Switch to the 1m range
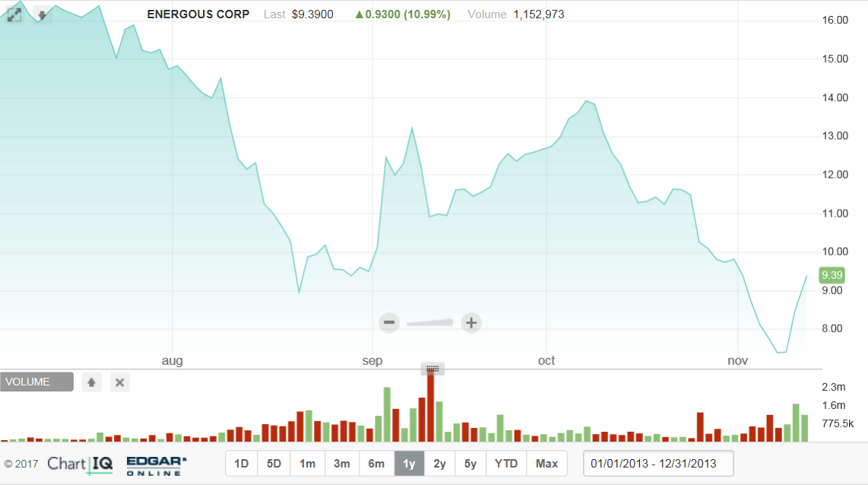 [x=307, y=464]
